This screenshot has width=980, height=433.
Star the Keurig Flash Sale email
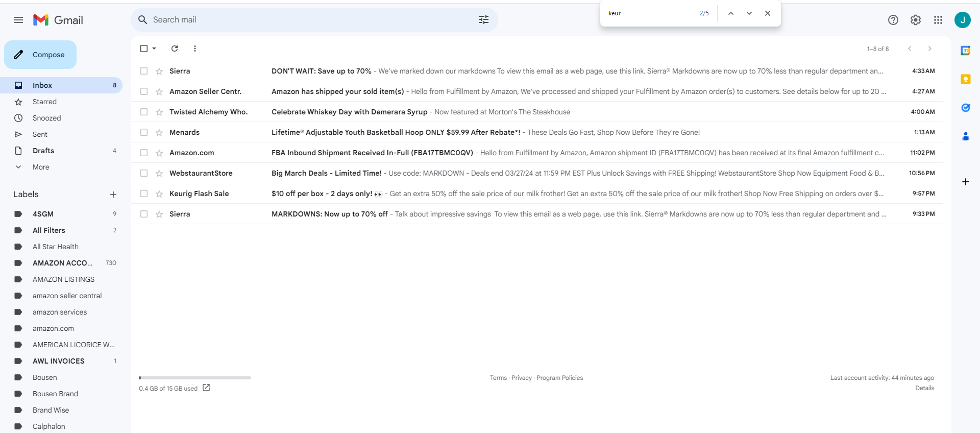(x=159, y=194)
